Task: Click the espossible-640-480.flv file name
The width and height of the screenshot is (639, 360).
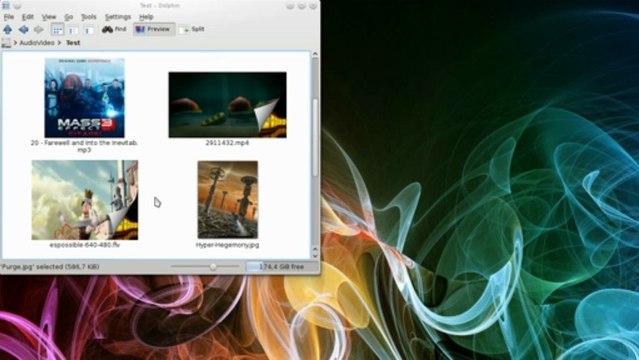Action: coord(85,245)
